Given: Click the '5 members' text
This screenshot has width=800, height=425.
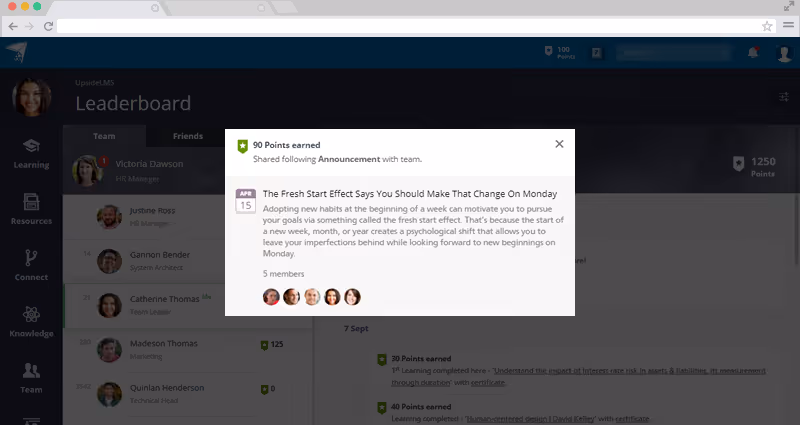Looking at the screenshot, I should click(283, 274).
